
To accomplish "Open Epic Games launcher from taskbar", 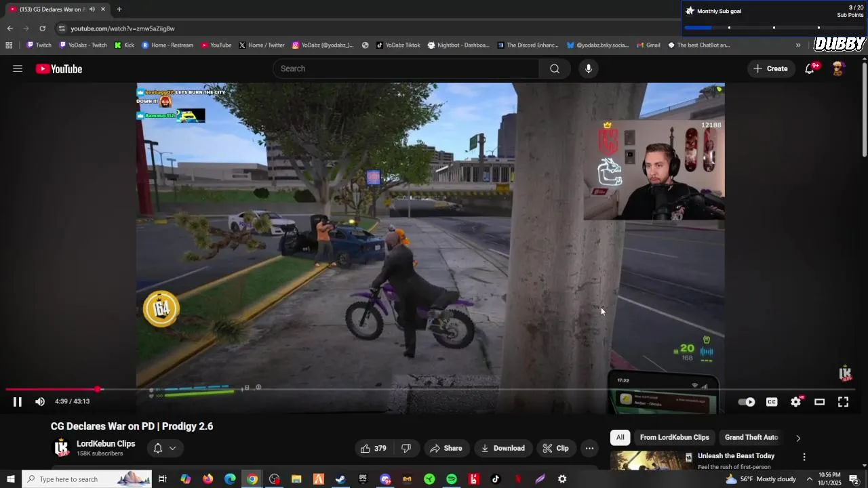I will [363, 479].
